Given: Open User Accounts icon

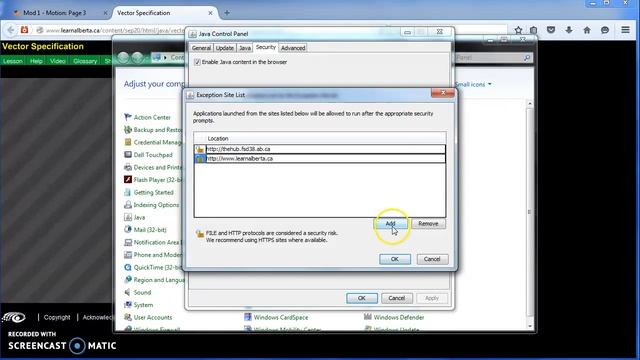Looking at the screenshot, I should (128, 317).
